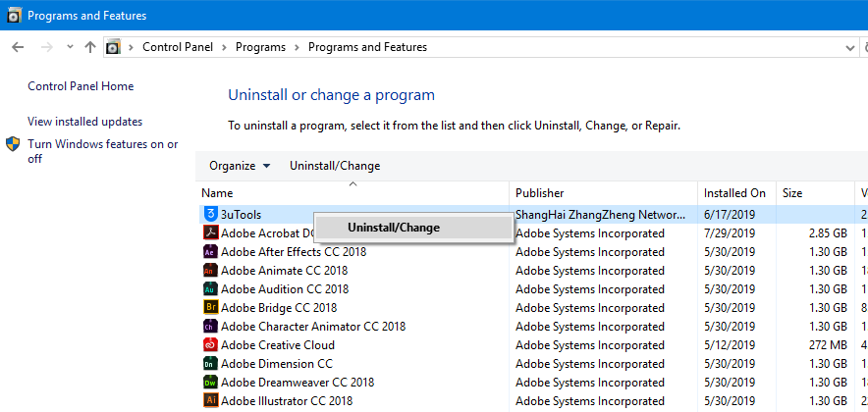Click the Adobe Character Animator icon

pyautogui.click(x=210, y=327)
